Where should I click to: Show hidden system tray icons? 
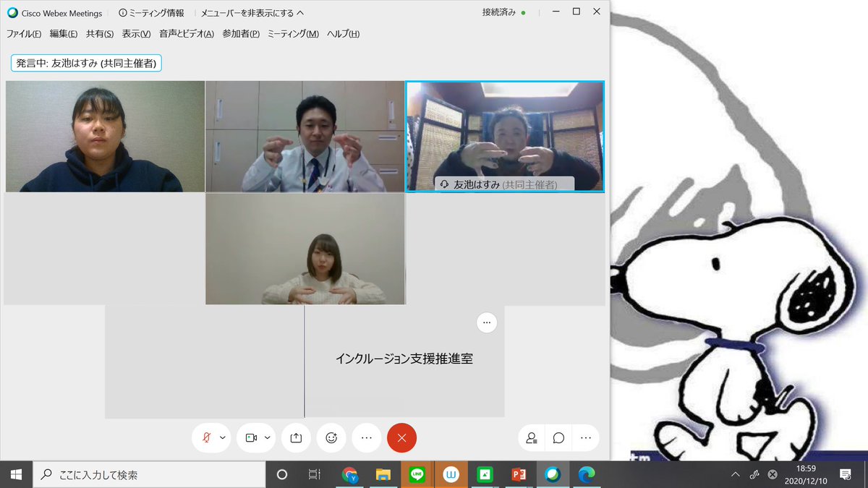tap(736, 474)
